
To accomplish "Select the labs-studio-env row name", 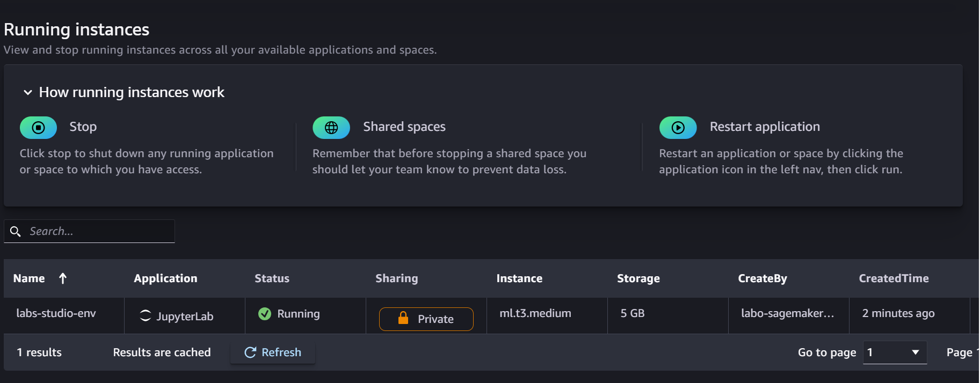I will coord(56,313).
